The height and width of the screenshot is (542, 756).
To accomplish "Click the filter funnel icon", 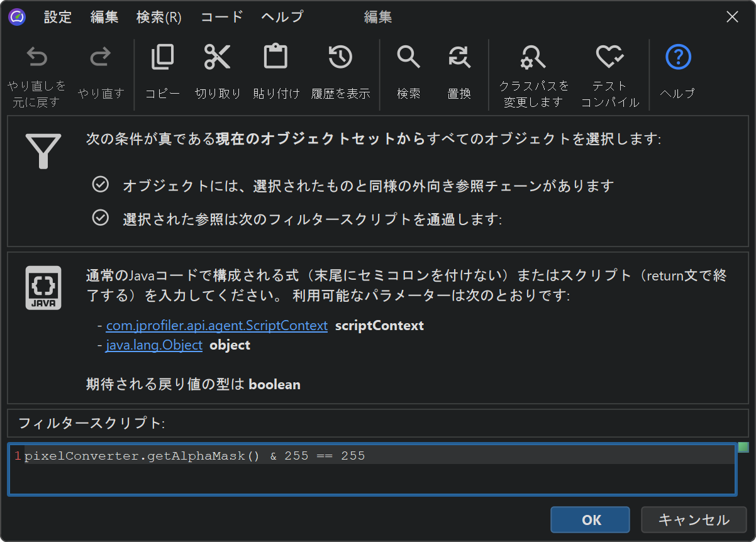I will point(43,151).
